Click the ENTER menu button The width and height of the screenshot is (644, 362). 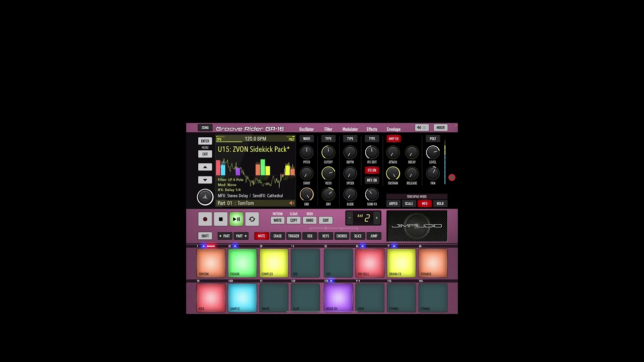[205, 141]
